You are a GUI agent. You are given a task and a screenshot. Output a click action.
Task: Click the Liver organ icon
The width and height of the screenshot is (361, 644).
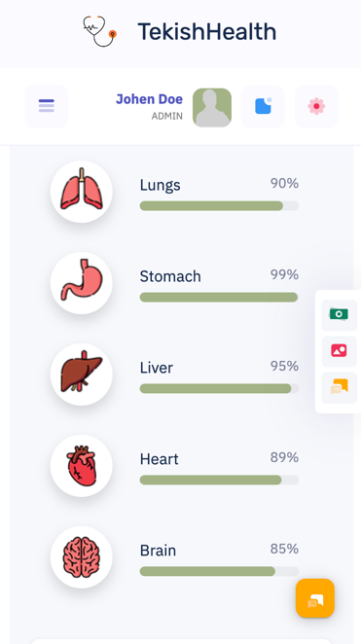(82, 375)
